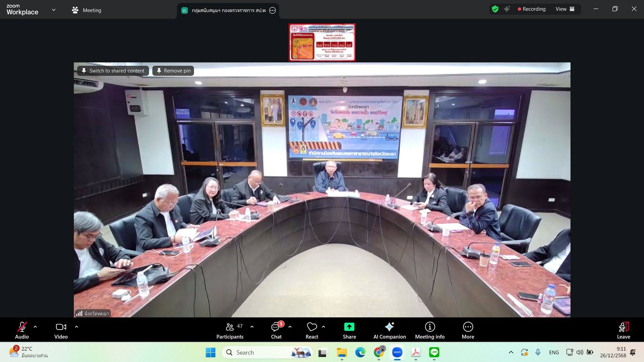Unmute the microphone Audio button

tap(22, 330)
